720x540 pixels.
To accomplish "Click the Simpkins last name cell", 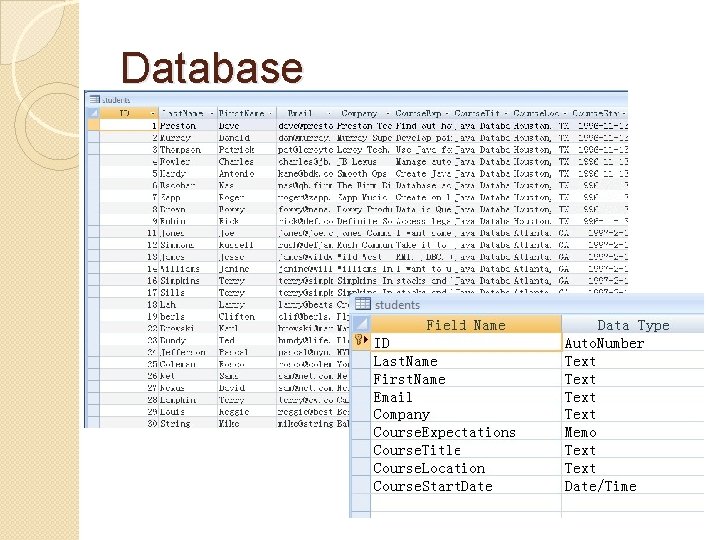I will point(188,280).
